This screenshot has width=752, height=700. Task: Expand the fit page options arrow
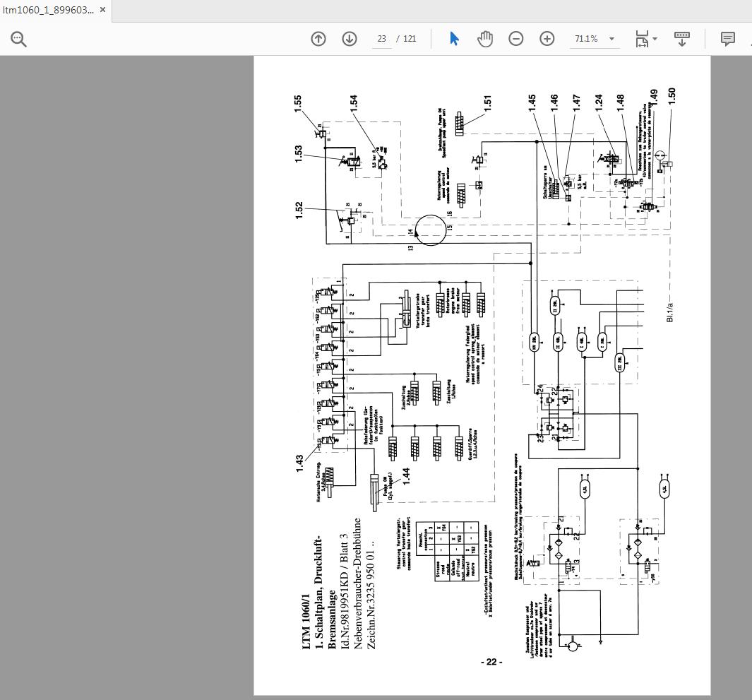(655, 39)
